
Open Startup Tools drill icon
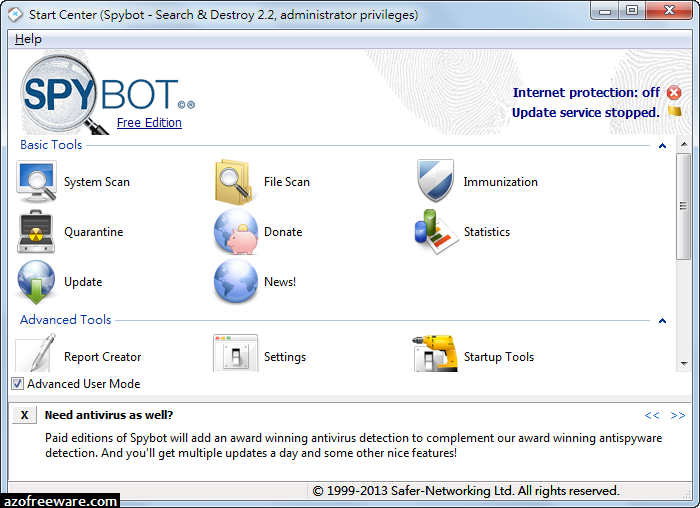pyautogui.click(x=435, y=353)
